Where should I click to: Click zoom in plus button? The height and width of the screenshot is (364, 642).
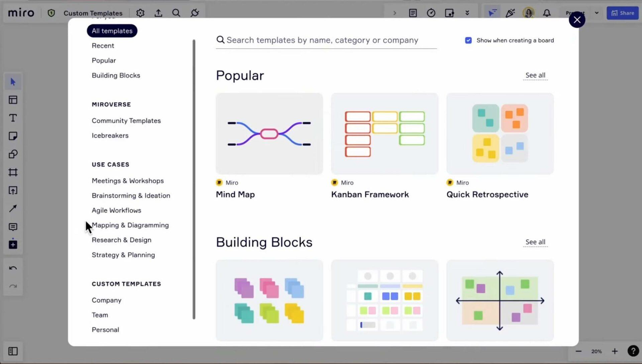pos(614,351)
